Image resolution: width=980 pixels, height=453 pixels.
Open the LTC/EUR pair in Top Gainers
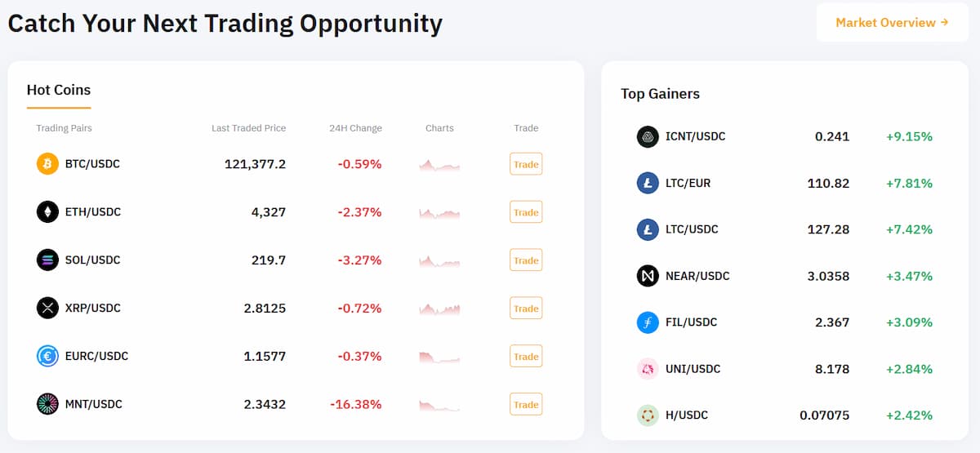click(688, 183)
